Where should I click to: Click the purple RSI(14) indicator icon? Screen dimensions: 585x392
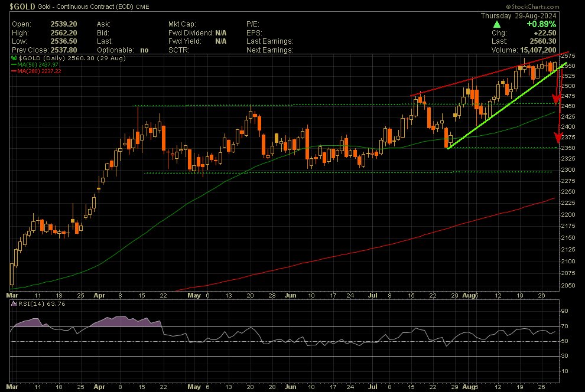click(x=14, y=305)
